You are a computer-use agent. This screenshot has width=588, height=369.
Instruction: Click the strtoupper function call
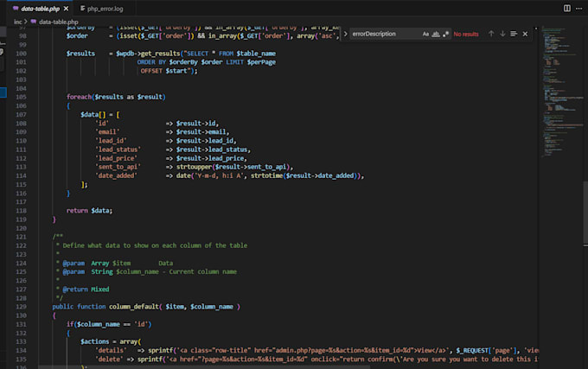[194, 167]
